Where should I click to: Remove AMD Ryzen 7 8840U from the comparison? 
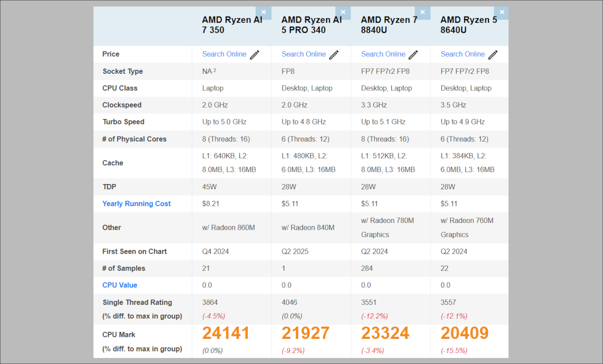click(x=422, y=12)
